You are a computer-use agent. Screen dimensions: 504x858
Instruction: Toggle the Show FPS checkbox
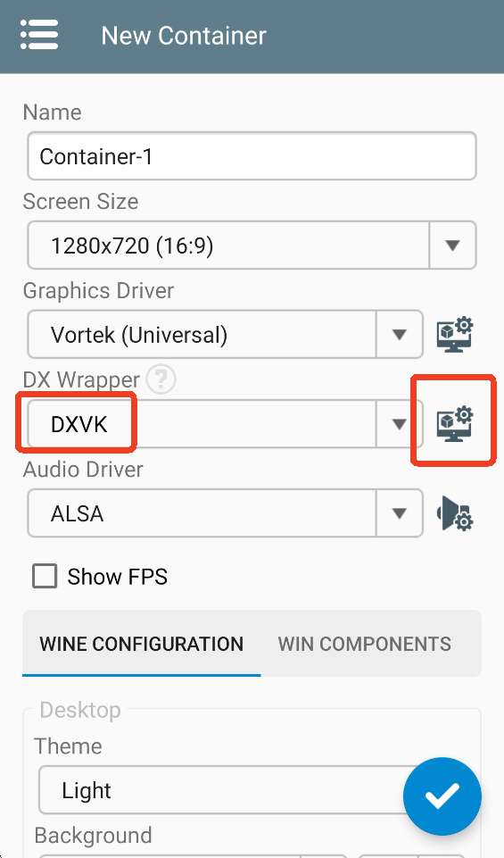pos(45,577)
